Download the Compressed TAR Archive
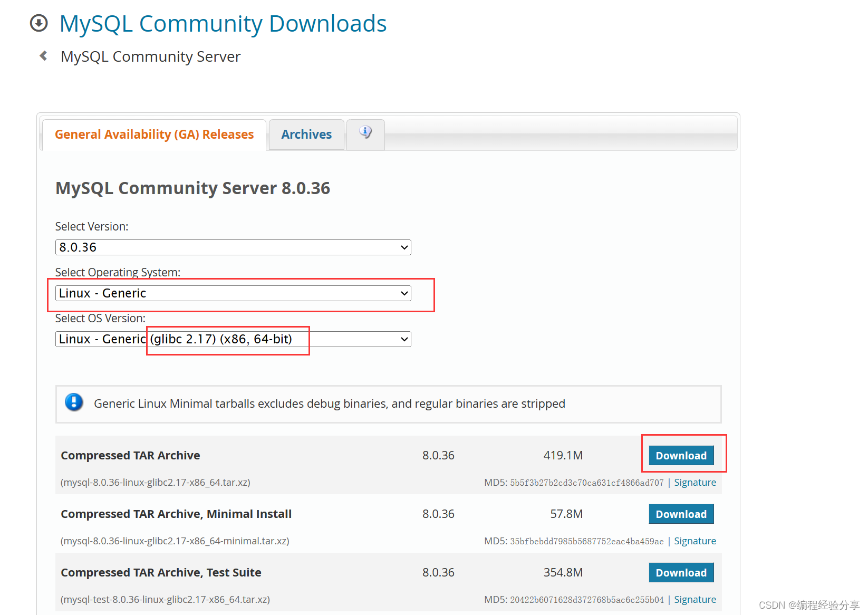 coord(681,455)
